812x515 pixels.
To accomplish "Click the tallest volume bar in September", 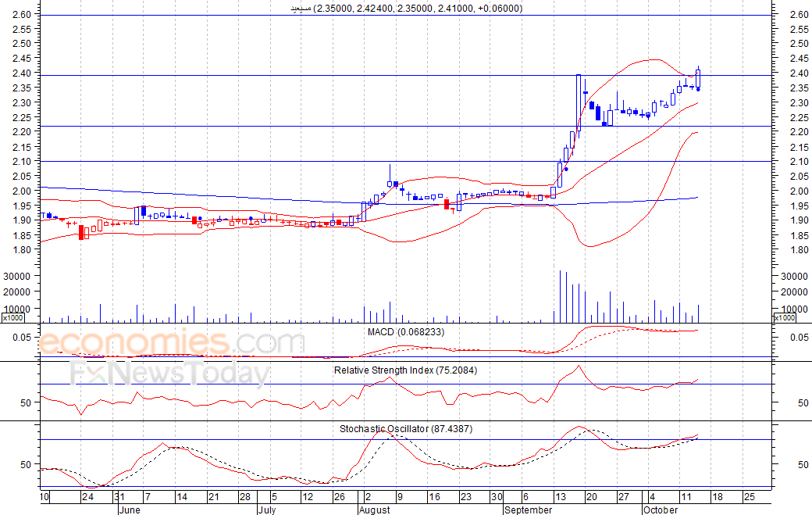I will point(560,296).
